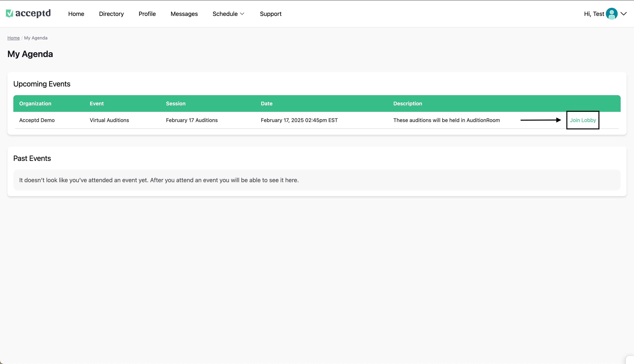The width and height of the screenshot is (634, 364).
Task: Click the February 17 Auditions session cell
Action: click(x=192, y=120)
